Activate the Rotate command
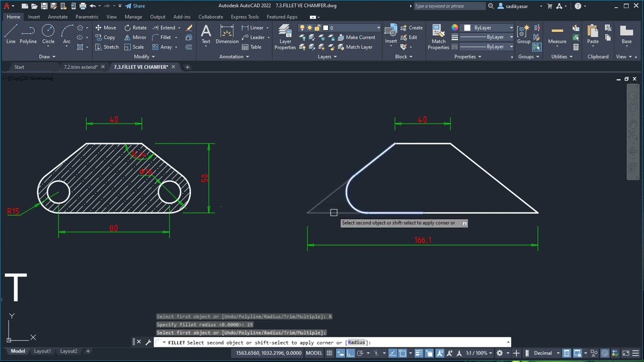The width and height of the screenshot is (644, 362). coord(135,28)
